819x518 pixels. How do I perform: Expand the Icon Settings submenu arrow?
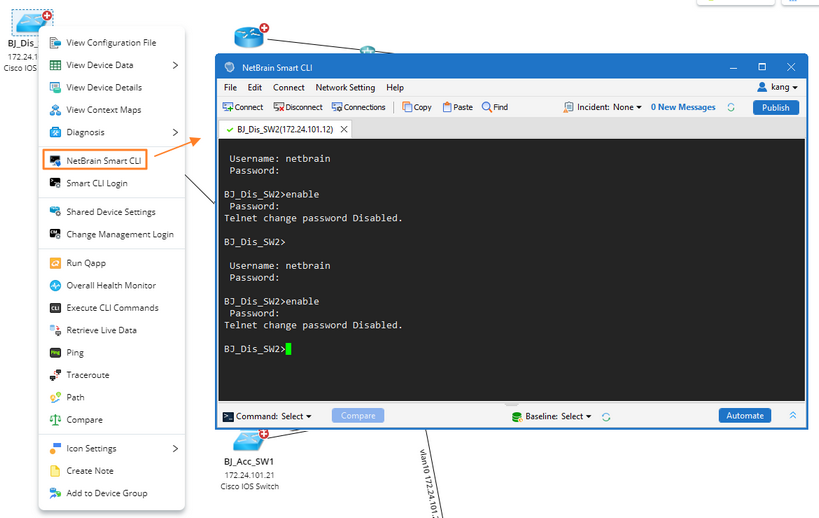(176, 449)
